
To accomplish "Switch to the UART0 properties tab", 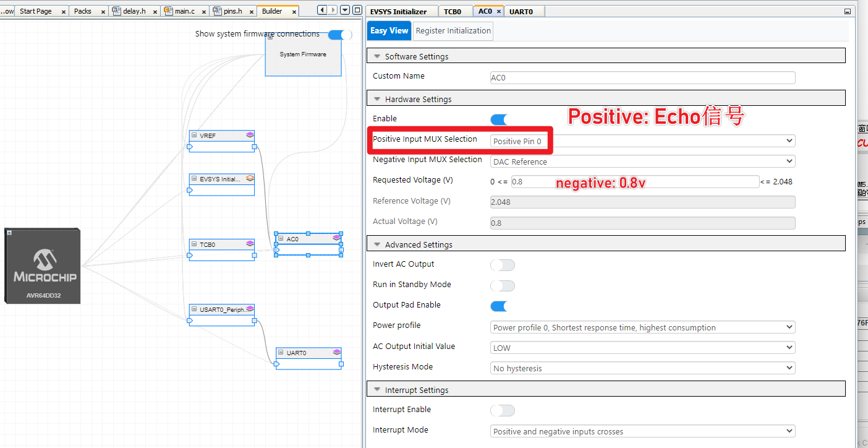I will [x=523, y=11].
